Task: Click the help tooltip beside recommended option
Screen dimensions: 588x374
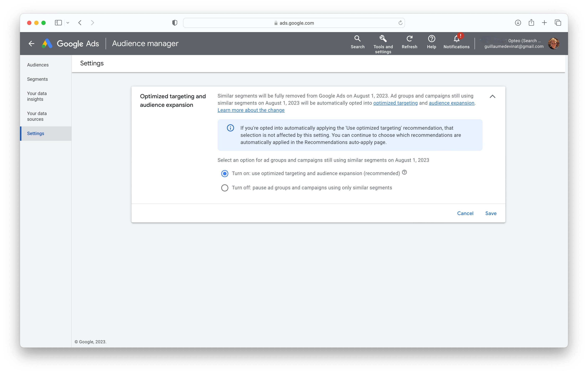Action: tap(404, 172)
